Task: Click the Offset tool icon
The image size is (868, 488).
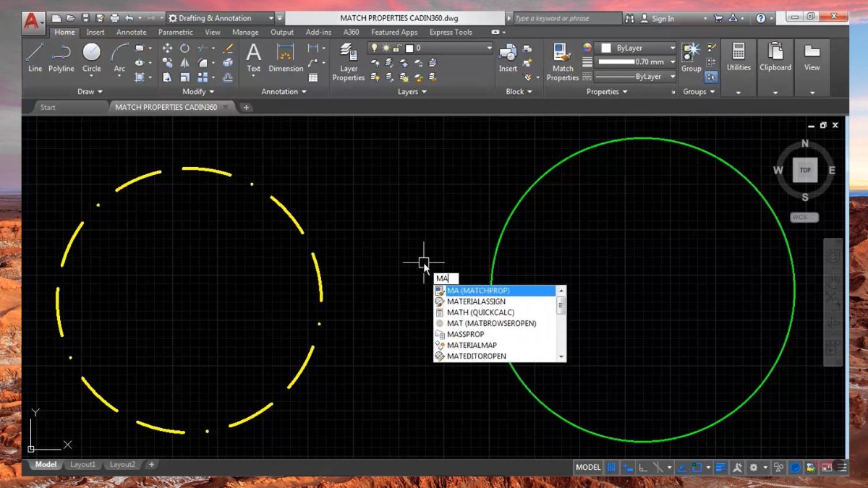Action: pyautogui.click(x=228, y=77)
